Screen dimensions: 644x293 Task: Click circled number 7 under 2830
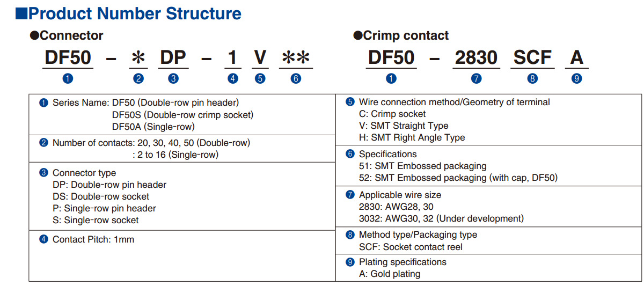tap(476, 78)
